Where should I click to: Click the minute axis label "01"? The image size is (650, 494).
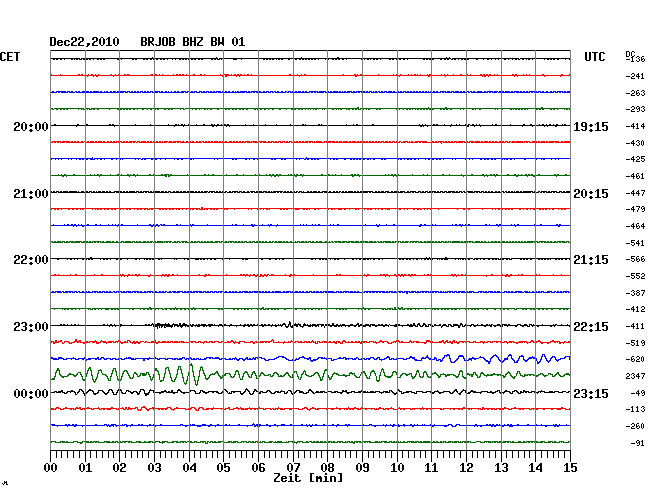click(x=85, y=468)
